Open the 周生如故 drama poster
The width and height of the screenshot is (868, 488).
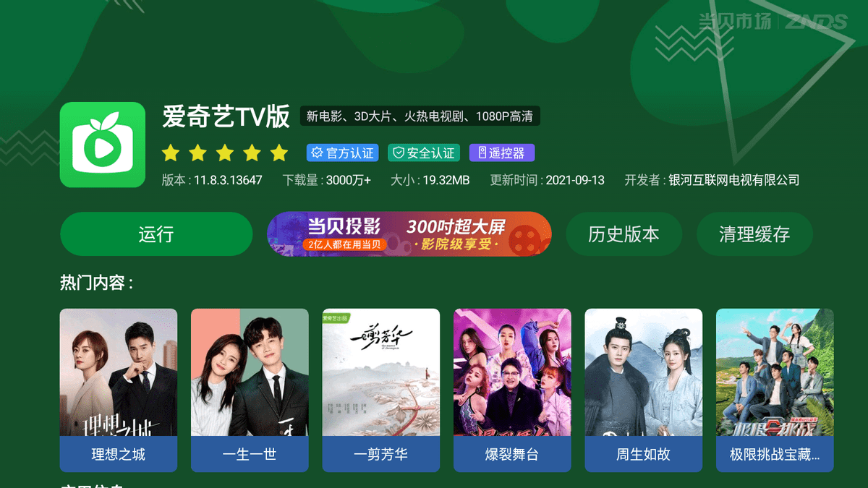644,390
